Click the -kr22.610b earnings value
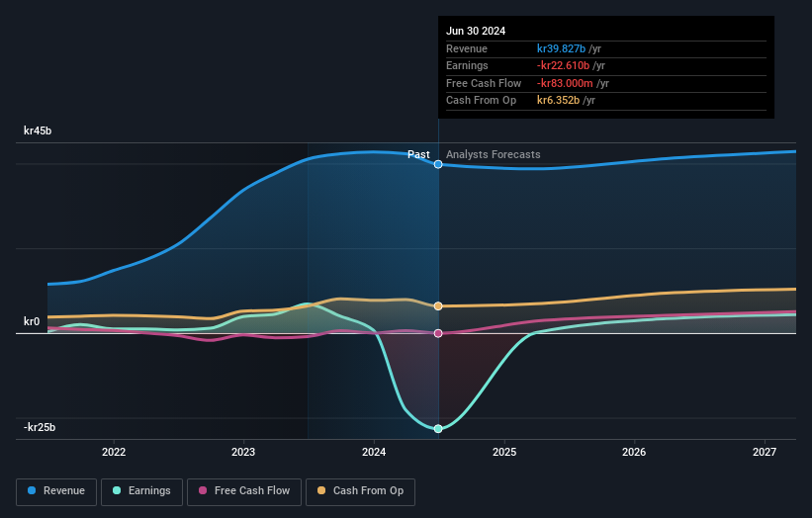Image resolution: width=812 pixels, height=518 pixels. pos(563,65)
